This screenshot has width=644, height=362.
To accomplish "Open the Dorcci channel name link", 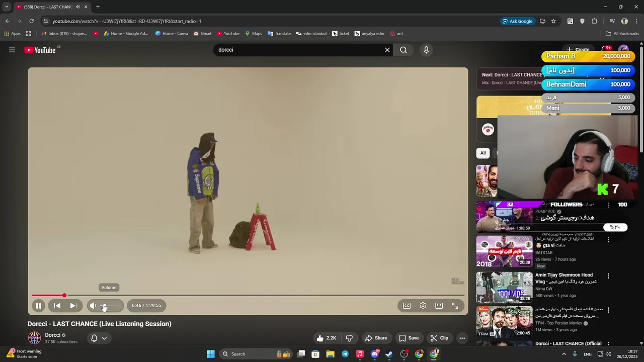I will (53, 335).
